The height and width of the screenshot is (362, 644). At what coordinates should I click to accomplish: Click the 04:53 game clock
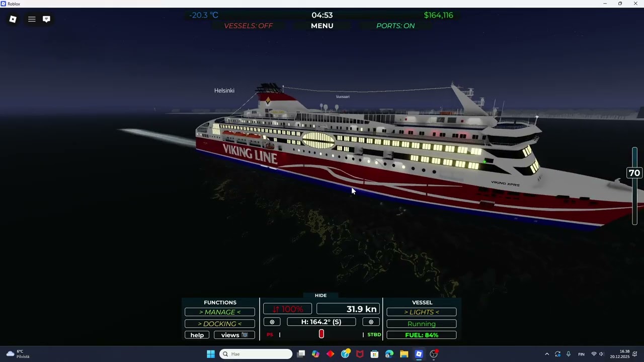322,15
